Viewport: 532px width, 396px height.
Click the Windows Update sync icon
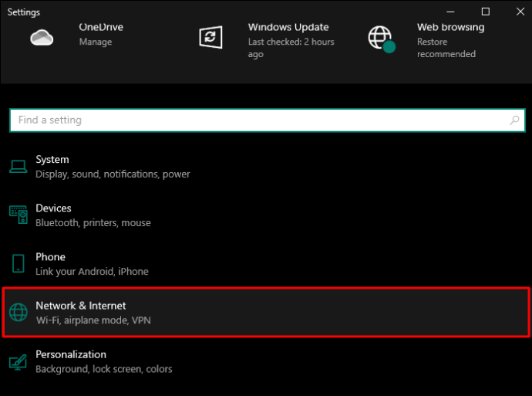pos(210,37)
